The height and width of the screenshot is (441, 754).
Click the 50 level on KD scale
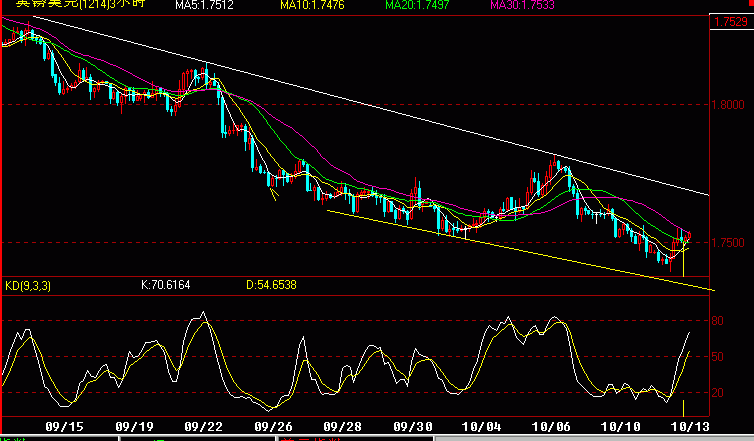pyautogui.click(x=717, y=357)
